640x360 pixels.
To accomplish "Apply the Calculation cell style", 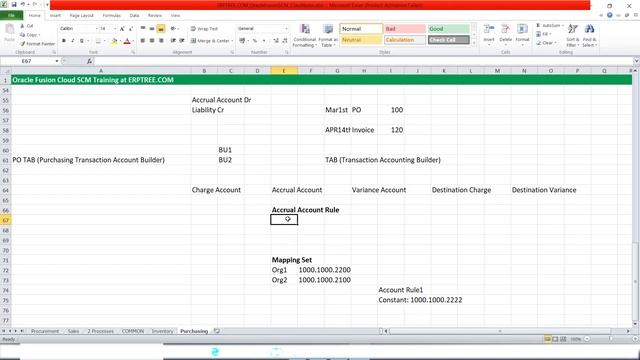I will tap(404, 40).
